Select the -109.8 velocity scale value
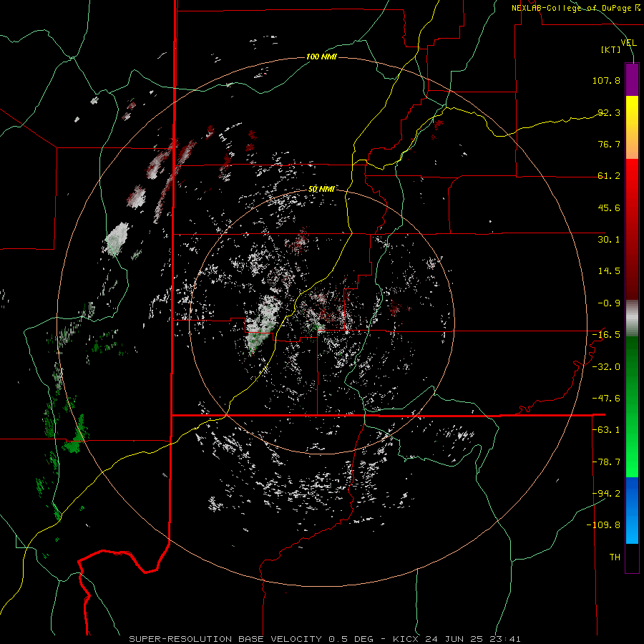The image size is (644, 644). click(604, 525)
